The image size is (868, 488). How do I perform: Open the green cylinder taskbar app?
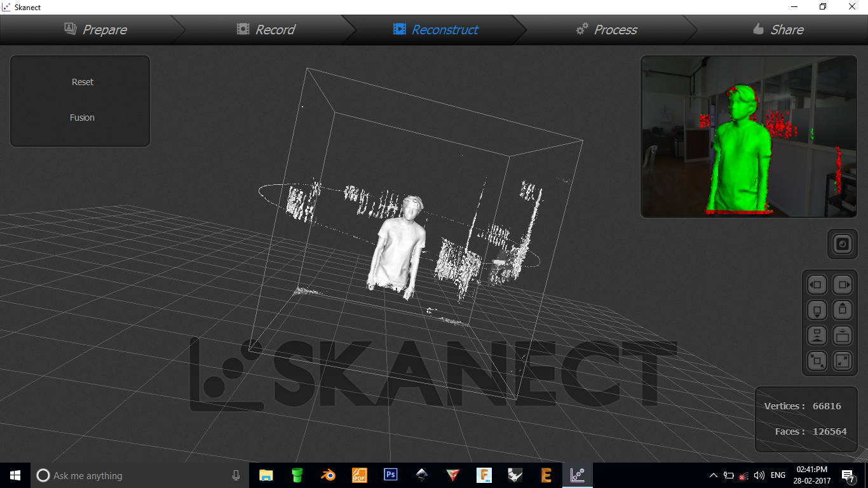pyautogui.click(x=297, y=475)
